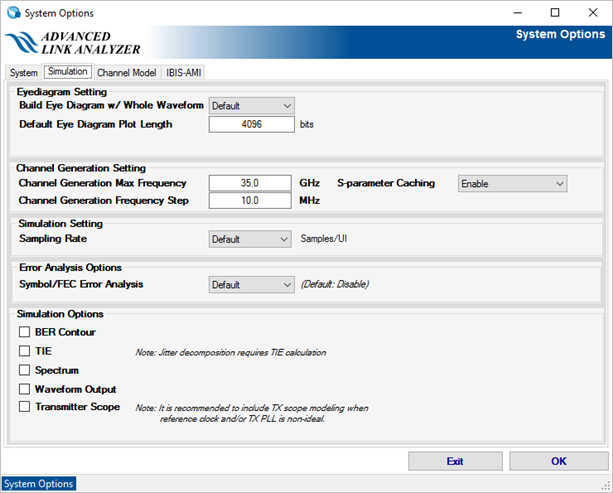The width and height of the screenshot is (613, 493).
Task: Enable Waveform Output checkbox
Action: 25,389
